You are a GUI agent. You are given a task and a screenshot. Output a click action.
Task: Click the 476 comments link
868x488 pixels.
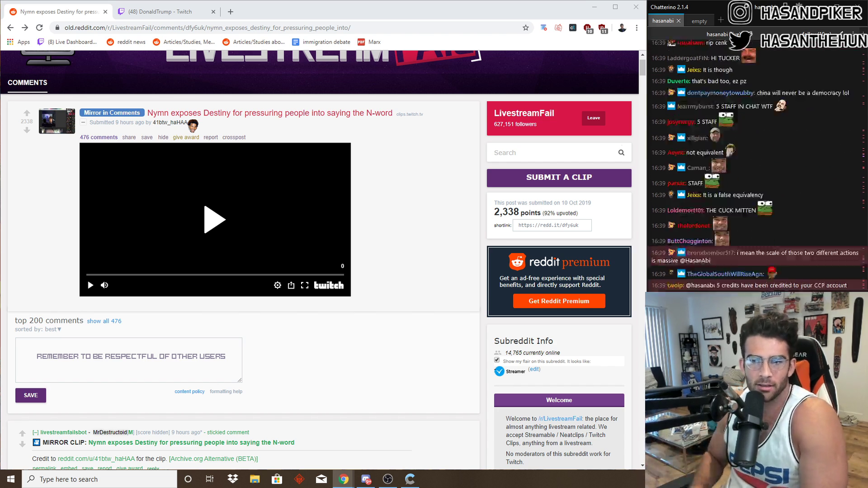(99, 137)
